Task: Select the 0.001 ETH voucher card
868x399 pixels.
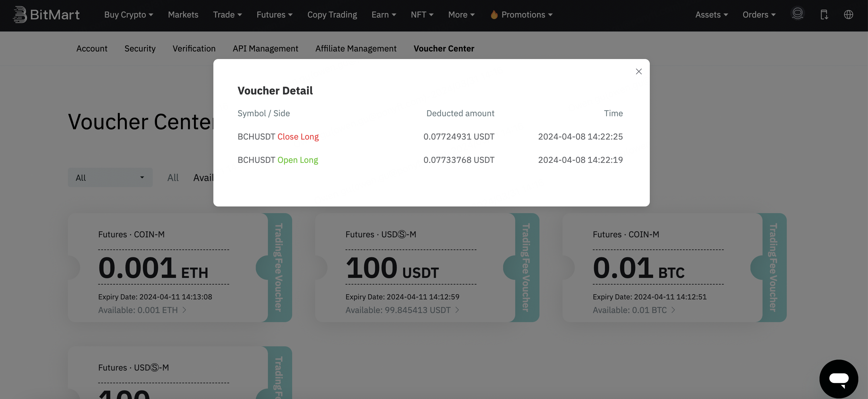Action: tap(180, 267)
